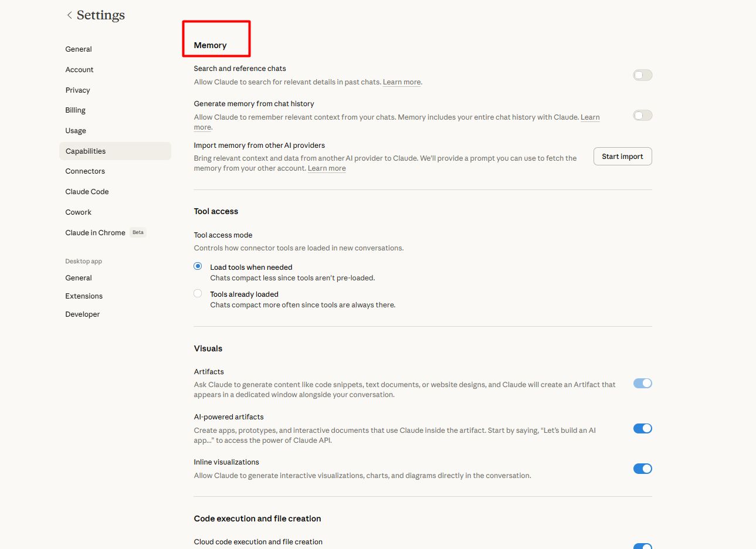The width and height of the screenshot is (756, 549).
Task: Click the Inline visualizations label
Action: click(x=226, y=462)
